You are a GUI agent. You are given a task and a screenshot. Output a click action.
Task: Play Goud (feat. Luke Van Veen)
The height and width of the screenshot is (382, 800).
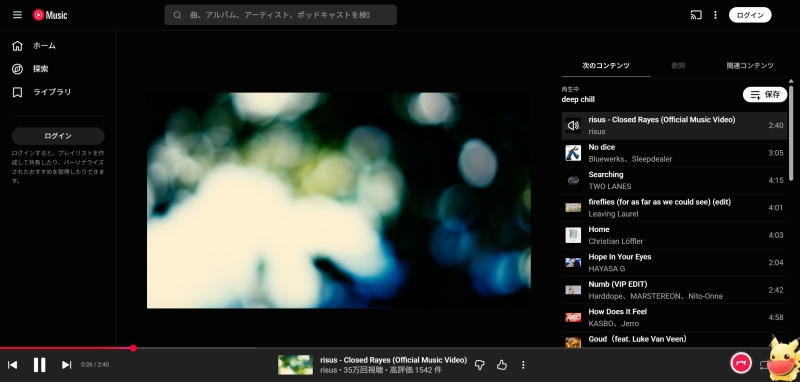674,340
